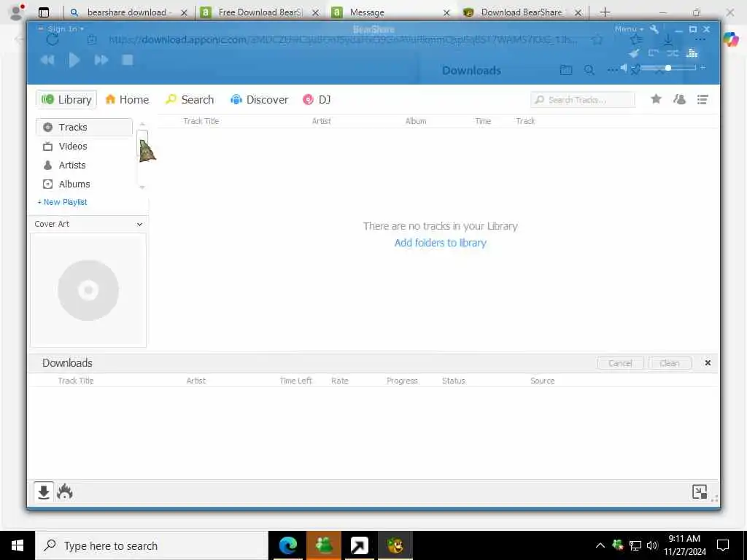Click the Clean button in Downloads
Image resolution: width=747 pixels, height=560 pixels.
[670, 363]
